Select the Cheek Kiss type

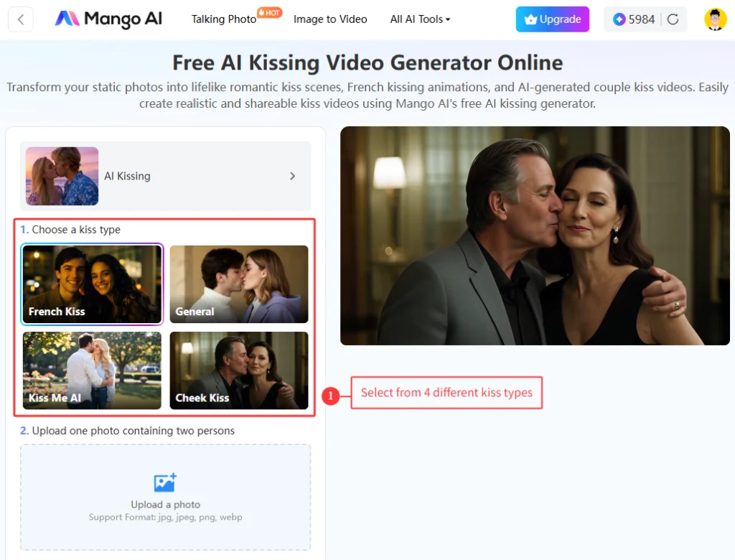[x=238, y=370]
